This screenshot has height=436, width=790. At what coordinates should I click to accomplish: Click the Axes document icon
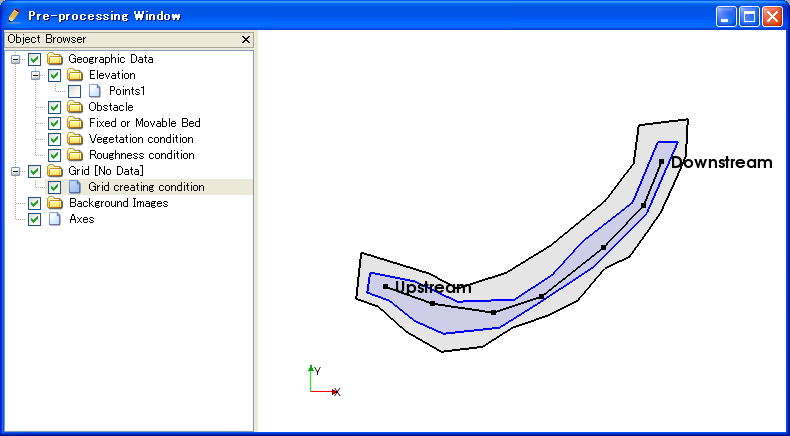(x=54, y=219)
